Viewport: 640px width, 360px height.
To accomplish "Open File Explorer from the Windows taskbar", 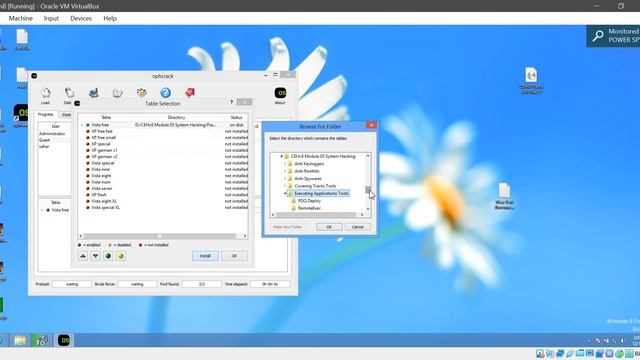I will pos(20,340).
